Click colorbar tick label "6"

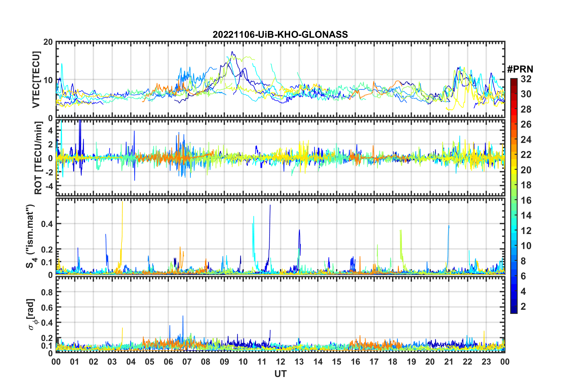click(x=523, y=276)
